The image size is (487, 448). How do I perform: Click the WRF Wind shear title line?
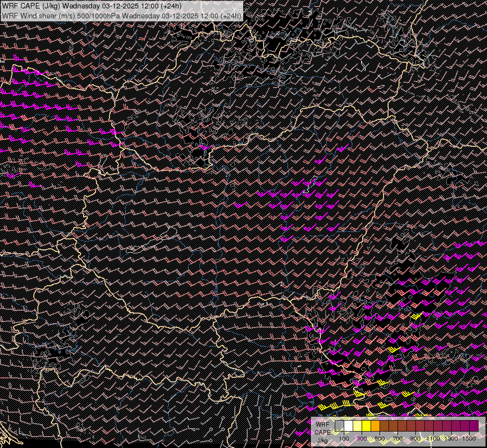click(121, 15)
